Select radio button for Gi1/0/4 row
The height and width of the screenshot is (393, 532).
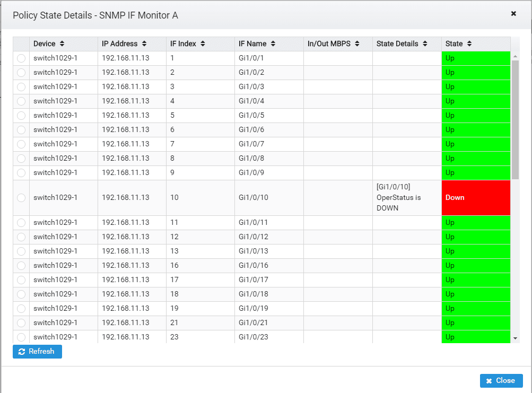click(x=21, y=101)
